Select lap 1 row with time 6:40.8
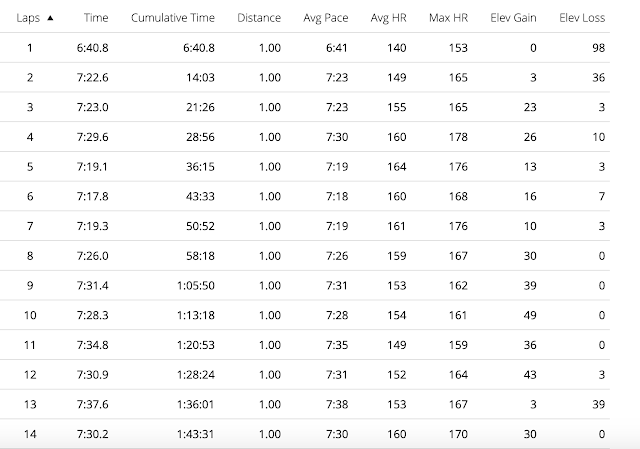This screenshot has height=449, width=640. pos(30,47)
